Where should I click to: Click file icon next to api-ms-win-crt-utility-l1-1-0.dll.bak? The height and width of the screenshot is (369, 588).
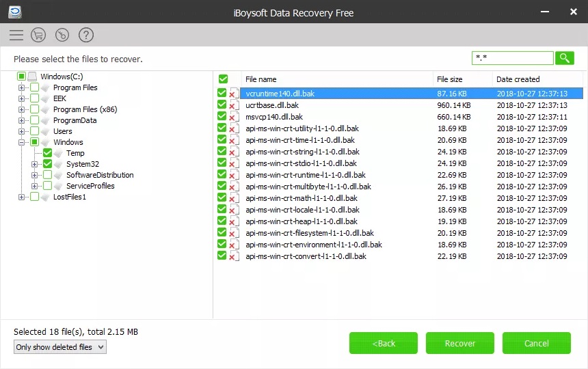[x=234, y=128]
